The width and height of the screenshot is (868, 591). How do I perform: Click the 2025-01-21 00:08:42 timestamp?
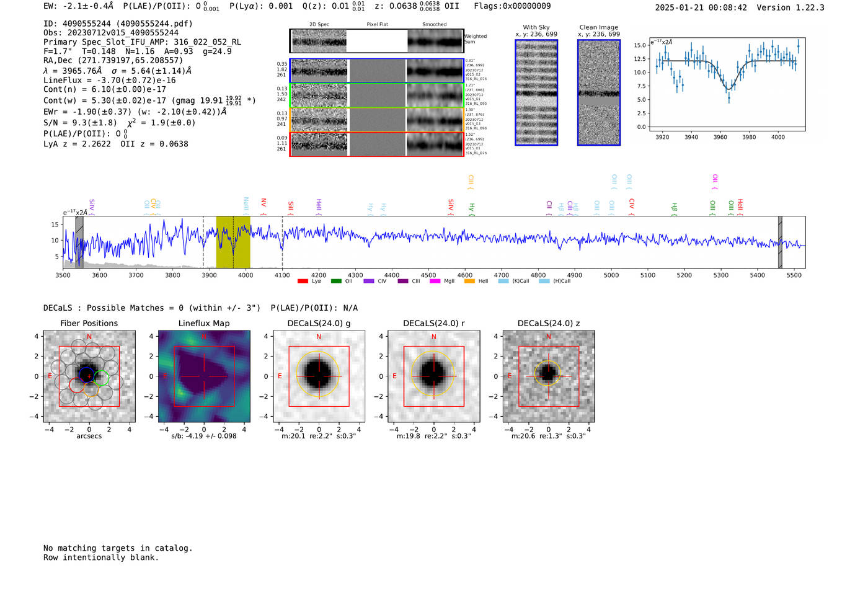[701, 7]
